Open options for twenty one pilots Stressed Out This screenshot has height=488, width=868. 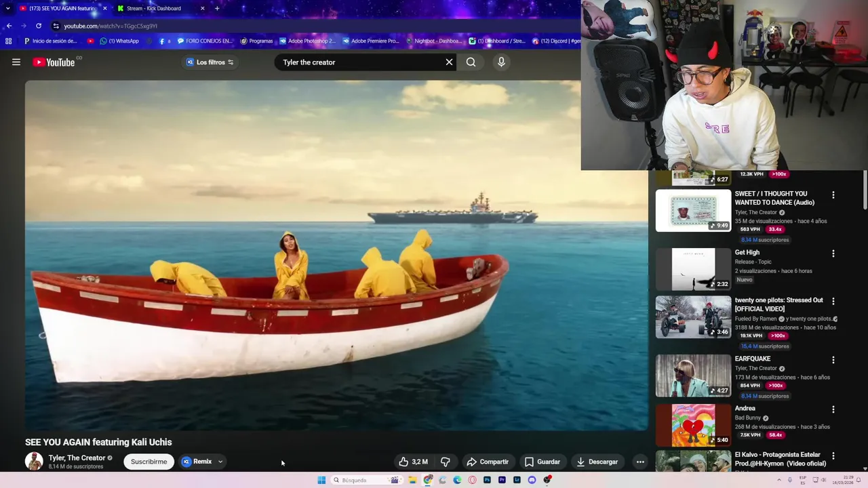(833, 301)
